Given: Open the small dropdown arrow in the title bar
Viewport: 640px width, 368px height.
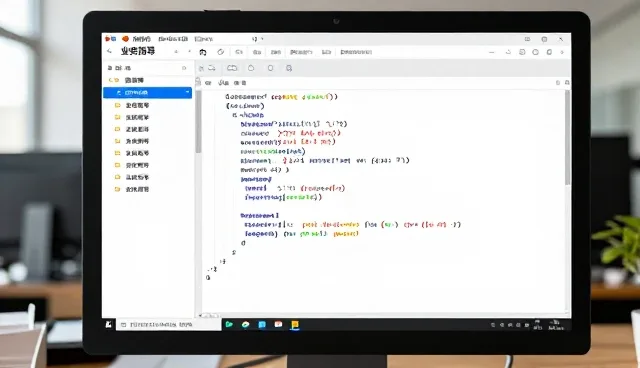Looking at the screenshot, I should 262,39.
